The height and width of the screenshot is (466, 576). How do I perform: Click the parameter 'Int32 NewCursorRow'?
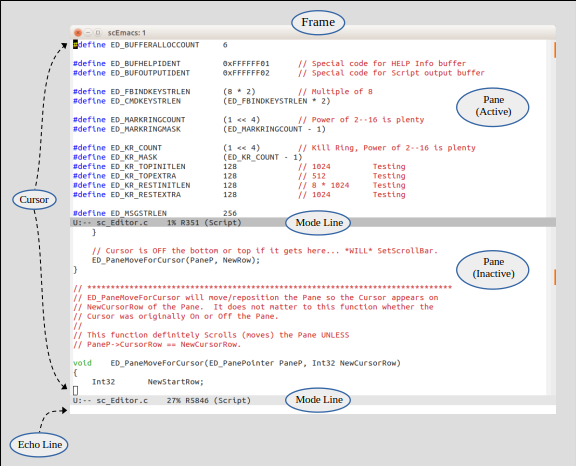pyautogui.click(x=354, y=363)
